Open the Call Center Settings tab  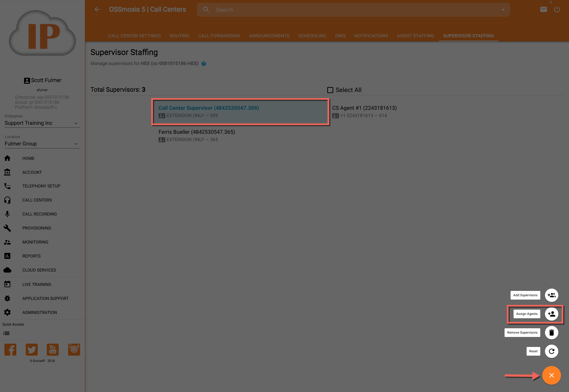(x=134, y=36)
